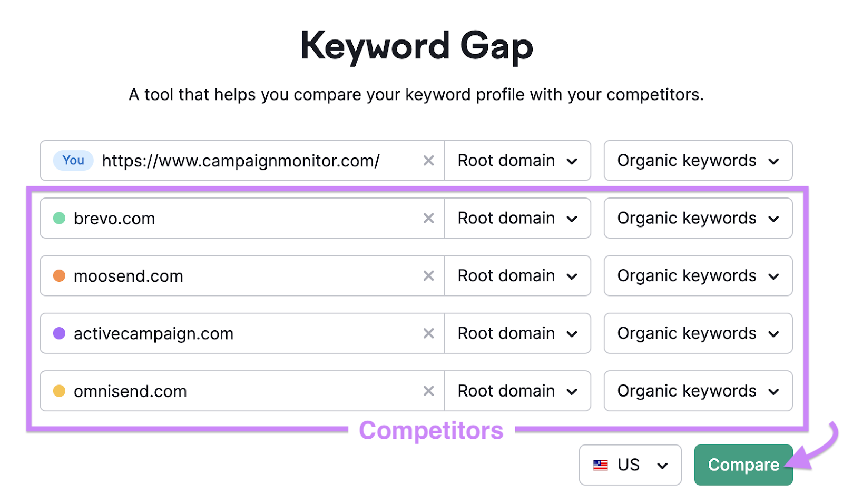Open the Root domain dropdown for moosend.com
The width and height of the screenshot is (843, 504).
point(517,275)
